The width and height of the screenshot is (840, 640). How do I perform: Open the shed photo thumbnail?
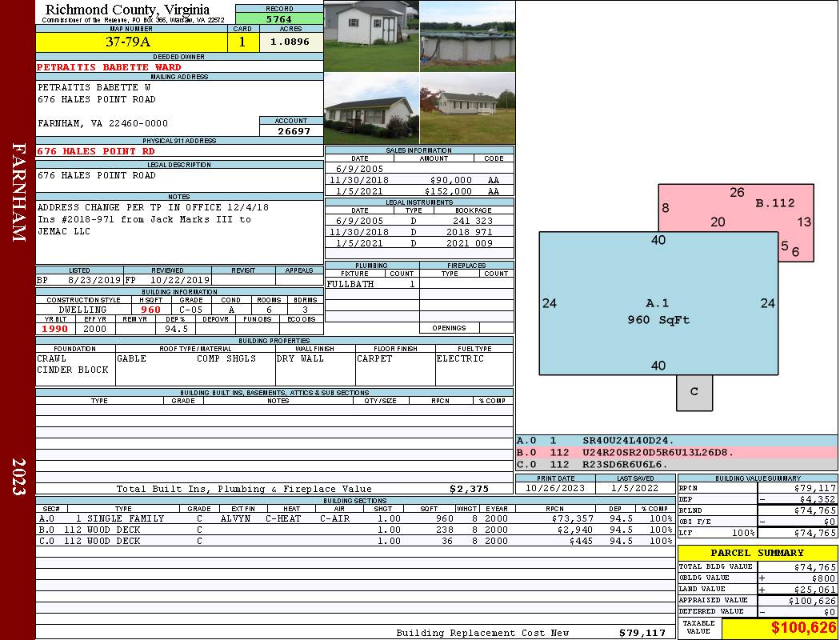[372, 36]
